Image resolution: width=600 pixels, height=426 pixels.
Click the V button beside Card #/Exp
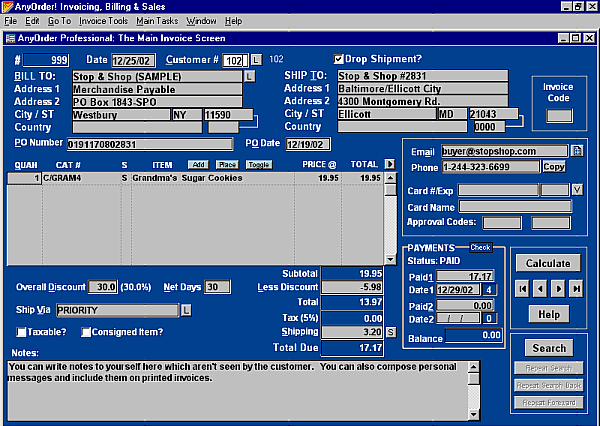coord(577,189)
